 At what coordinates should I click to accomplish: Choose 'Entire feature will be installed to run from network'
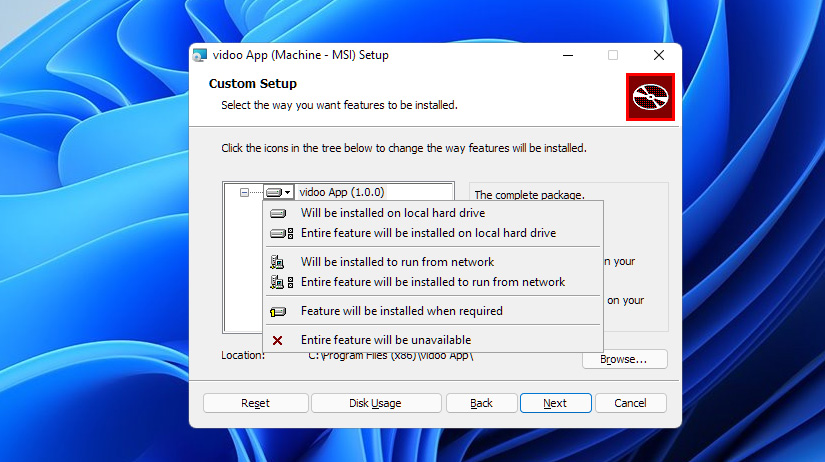[x=433, y=282]
